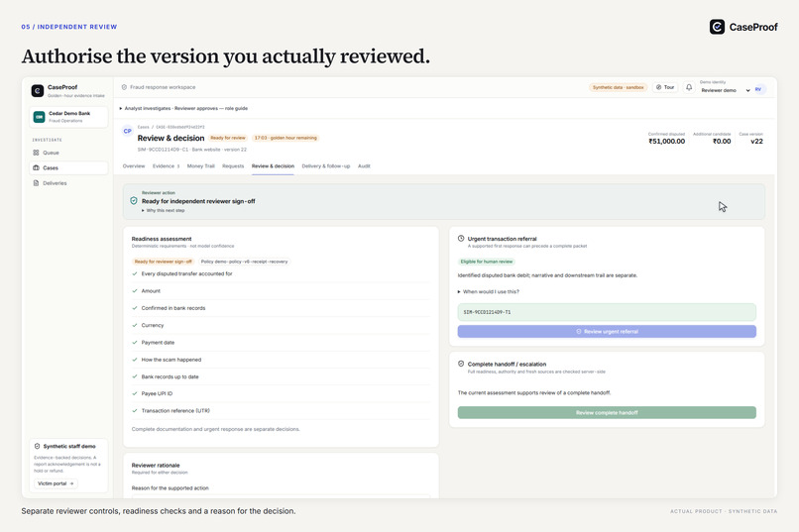This screenshot has height=532, width=799.
Task: Click the RV user avatar
Action: (x=758, y=89)
